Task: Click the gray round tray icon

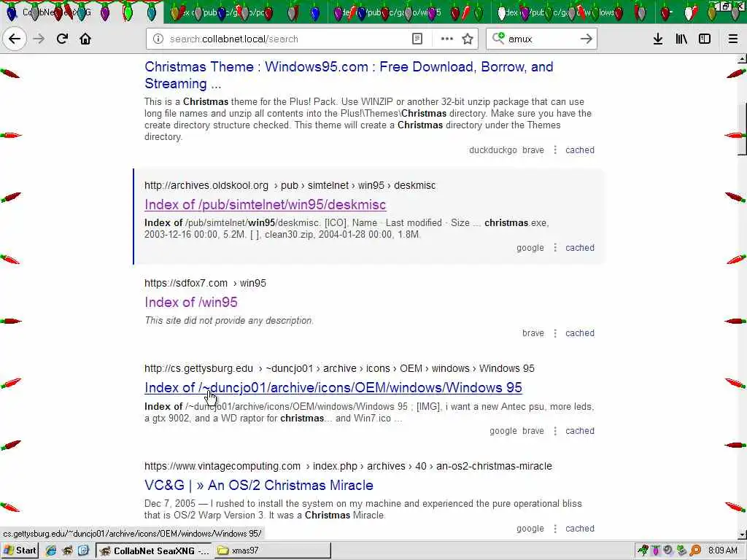Action: point(668,551)
